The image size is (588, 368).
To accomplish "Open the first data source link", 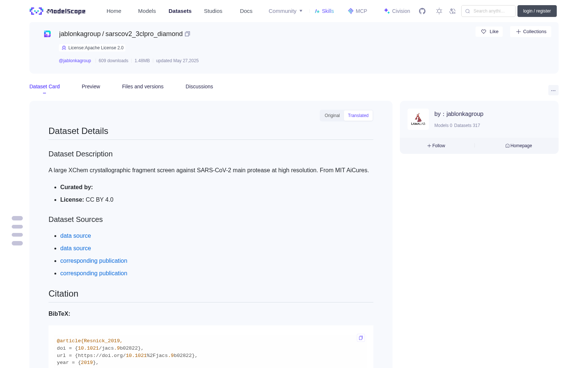I will pos(76,236).
